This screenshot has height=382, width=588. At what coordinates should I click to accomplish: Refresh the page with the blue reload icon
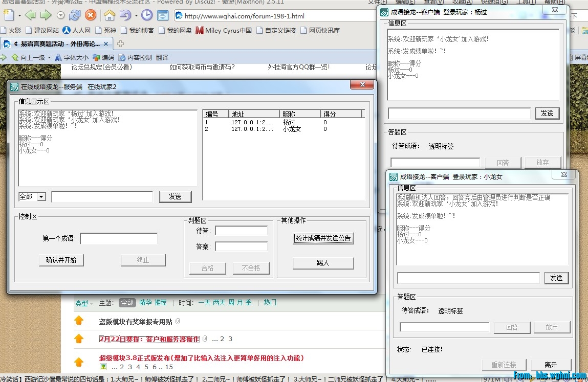coord(75,15)
